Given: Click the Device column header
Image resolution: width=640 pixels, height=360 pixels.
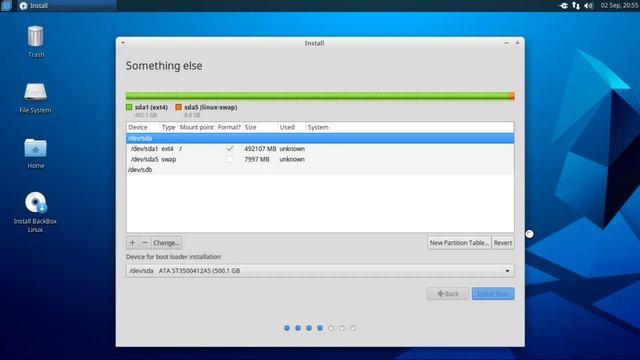Looking at the screenshot, I should [x=143, y=127].
